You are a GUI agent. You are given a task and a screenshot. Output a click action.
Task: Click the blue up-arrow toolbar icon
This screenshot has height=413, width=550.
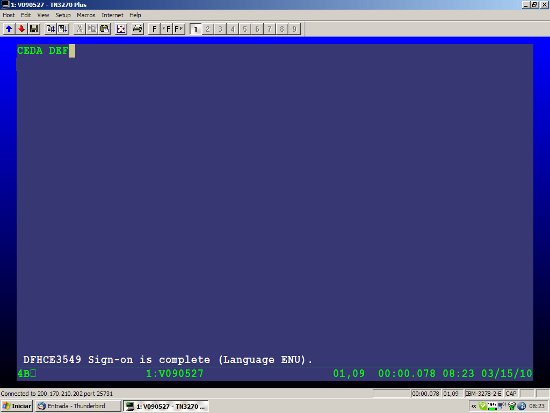click(9, 29)
